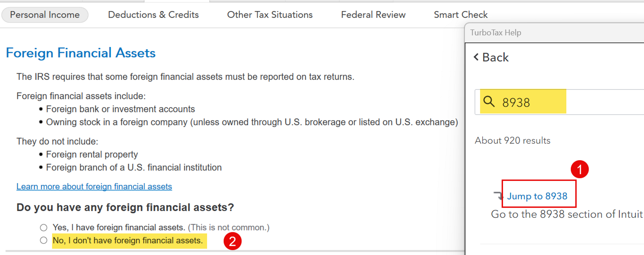Click into the 8938 help search field
Screen dimensions: 644x255
point(559,102)
